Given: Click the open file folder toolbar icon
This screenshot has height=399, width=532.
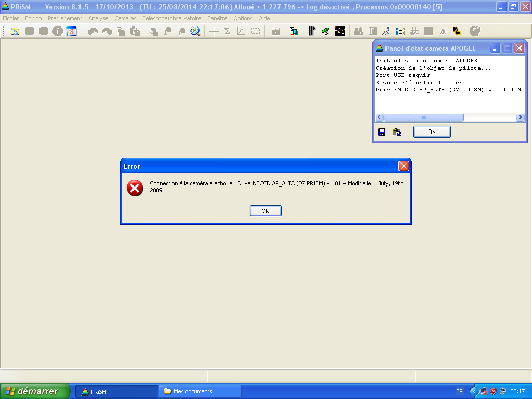Looking at the screenshot, I should (x=15, y=31).
